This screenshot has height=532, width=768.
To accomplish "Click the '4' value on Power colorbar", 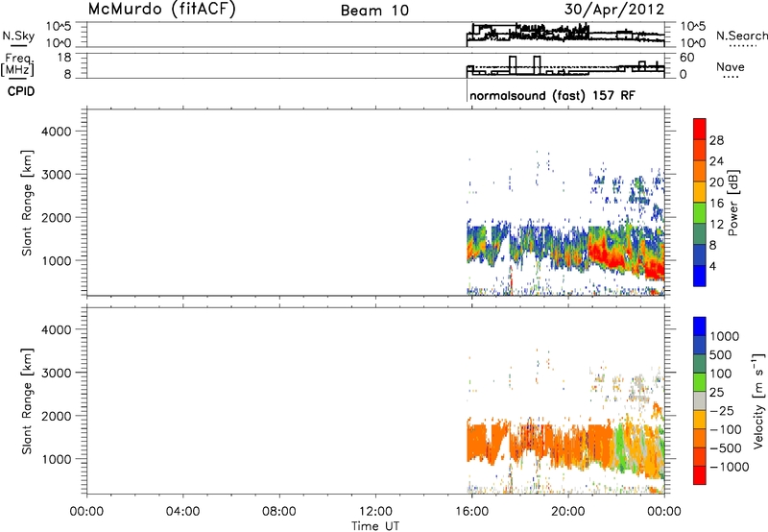I will tap(712, 266).
